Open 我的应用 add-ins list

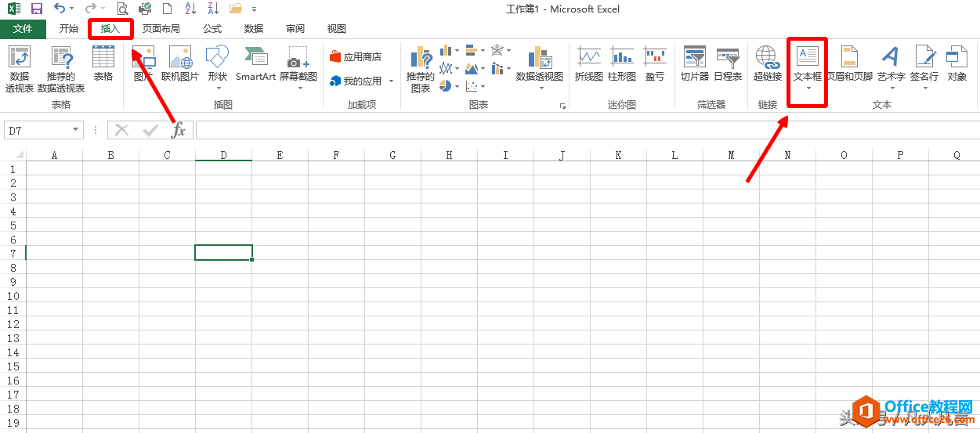click(361, 81)
